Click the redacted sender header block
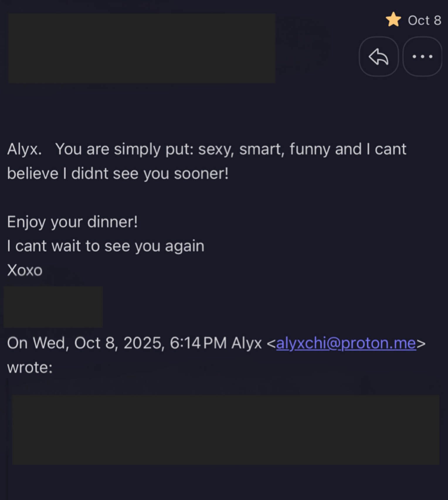Image resolution: width=448 pixels, height=500 pixels. click(x=142, y=48)
